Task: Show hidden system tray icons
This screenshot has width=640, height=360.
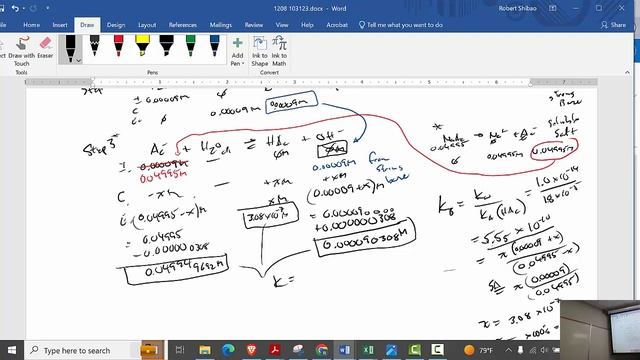Action: point(508,350)
